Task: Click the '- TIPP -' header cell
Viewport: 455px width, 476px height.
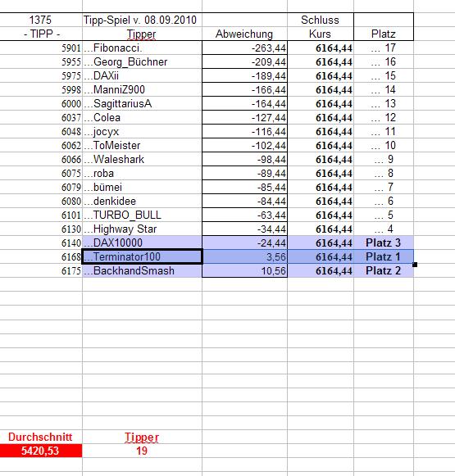Action: (x=41, y=34)
